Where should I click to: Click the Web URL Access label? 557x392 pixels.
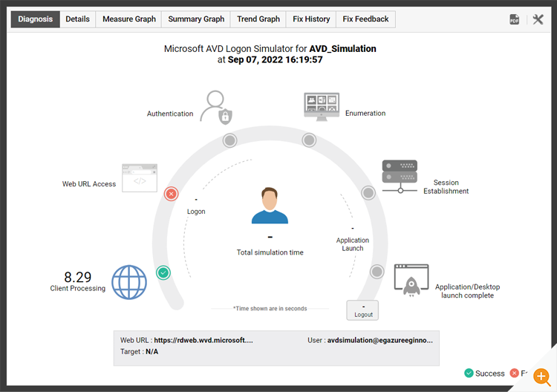click(x=89, y=184)
